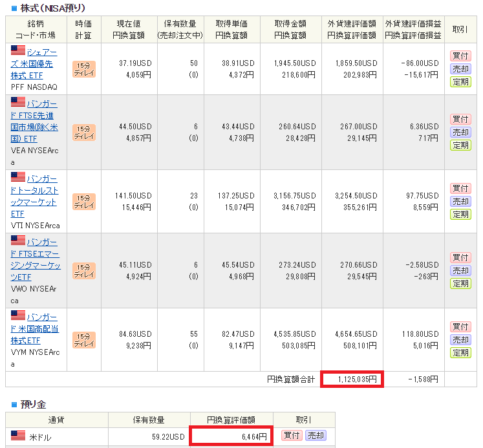Select VYM valuation 4,654.65USD
Screen dimensions: 483x448
(356, 334)
